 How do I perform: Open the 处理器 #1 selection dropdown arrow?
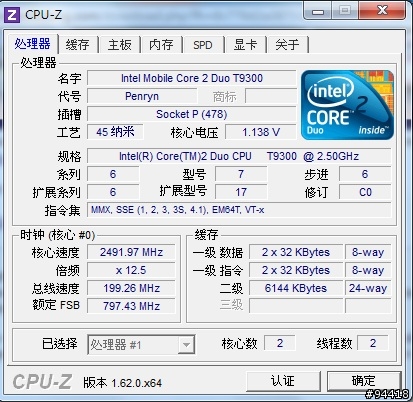coord(186,344)
